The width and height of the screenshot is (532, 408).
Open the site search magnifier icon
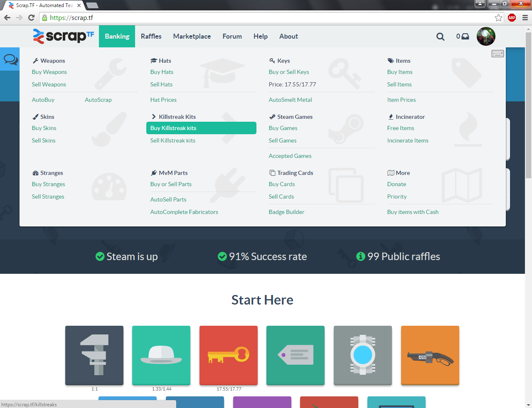click(x=441, y=37)
